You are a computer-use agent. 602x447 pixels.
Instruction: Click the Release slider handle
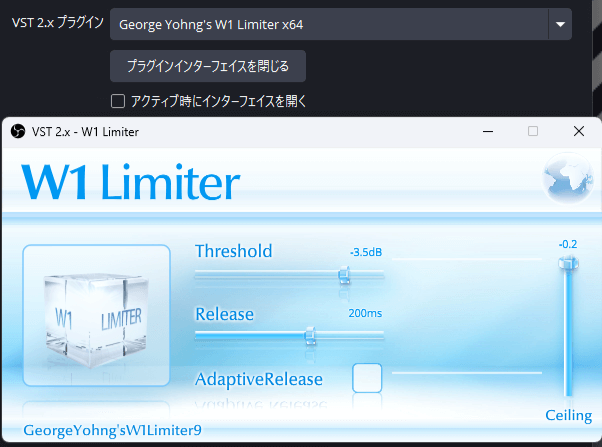(310, 336)
